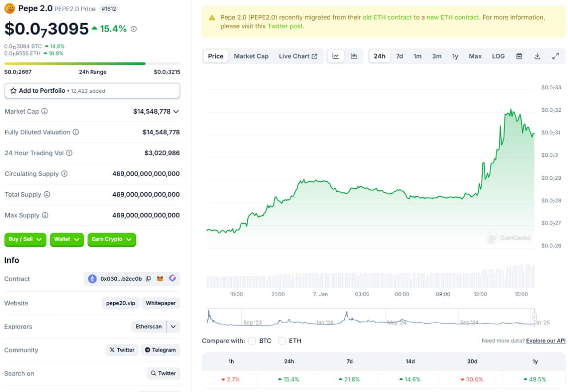Viewport: 568px width, 392px height.
Task: Click the info icon next to Circulating Supply
Action: (64, 174)
